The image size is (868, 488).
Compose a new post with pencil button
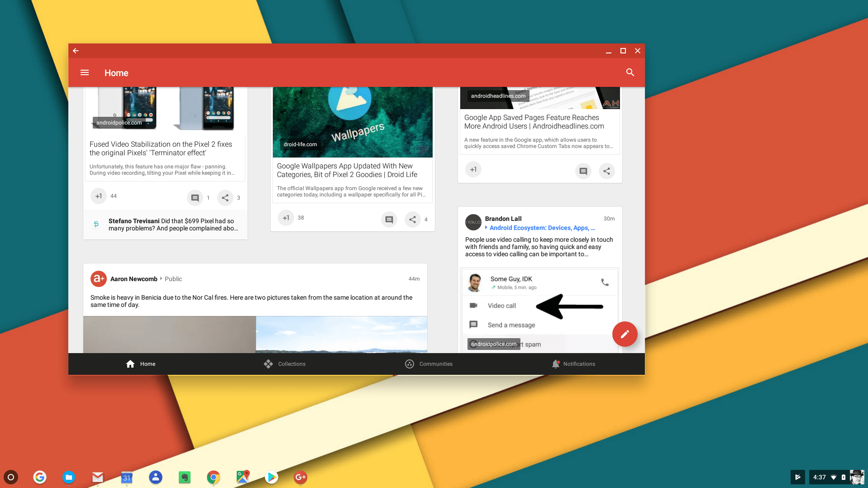tap(625, 334)
